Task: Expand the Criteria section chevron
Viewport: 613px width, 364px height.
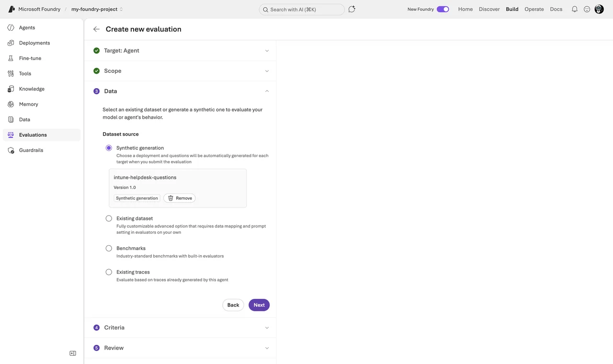Action: point(267,328)
